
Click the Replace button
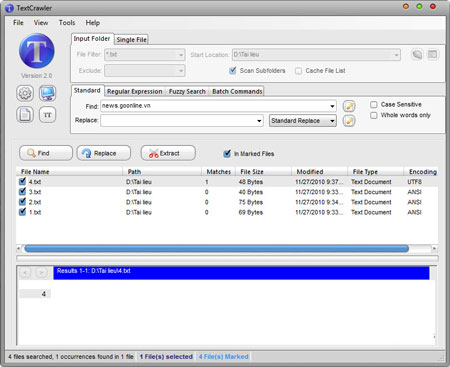pyautogui.click(x=104, y=153)
